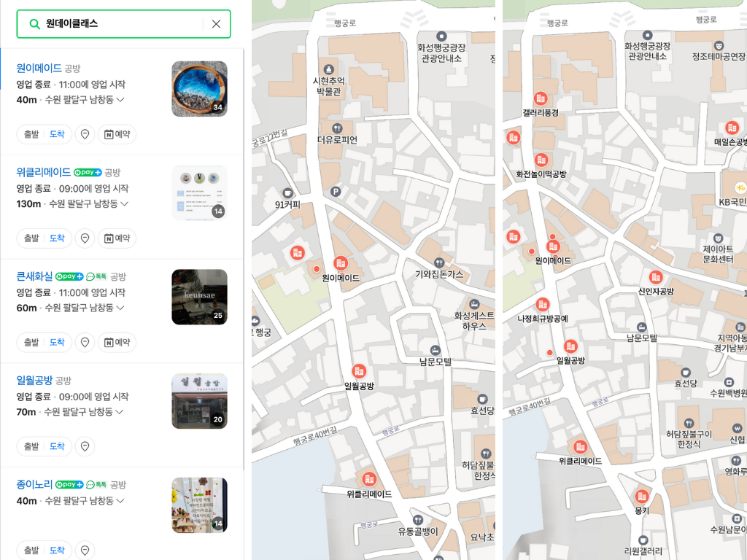Click 기와집돈가스 restaurant icon on middle map
Screen dimensions: 747x560
[x=439, y=262]
